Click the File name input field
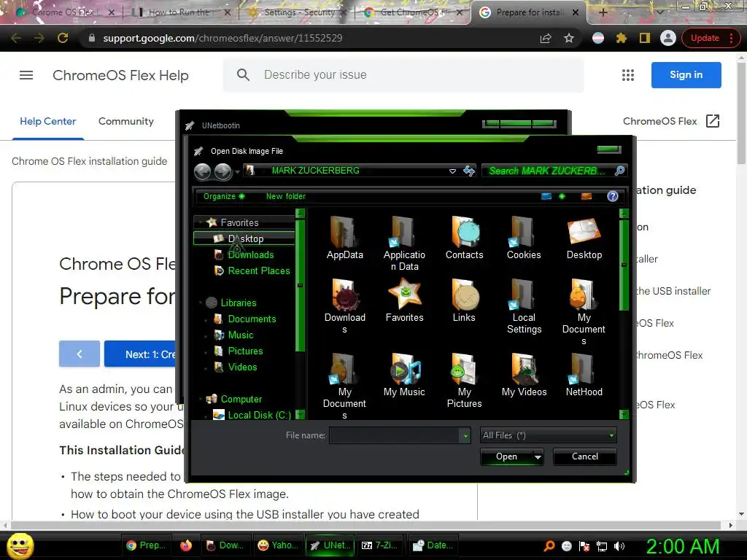The width and height of the screenshot is (747, 560). [394, 435]
